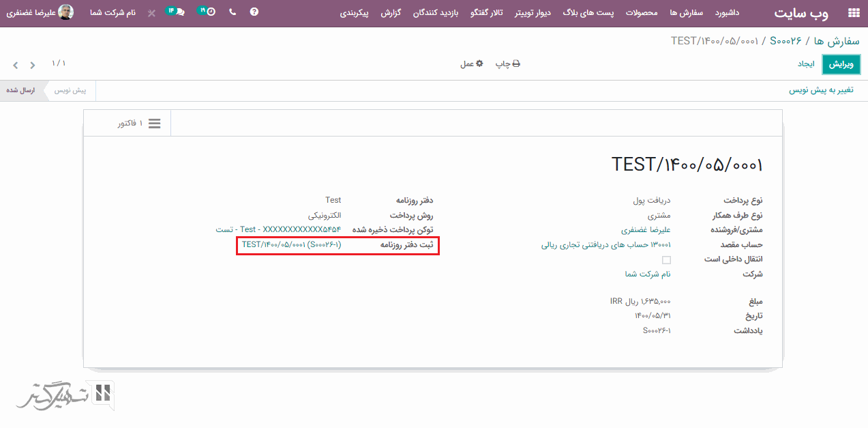This screenshot has height=428, width=868.
Task: Open the چاپ print dropdown
Action: pos(507,64)
